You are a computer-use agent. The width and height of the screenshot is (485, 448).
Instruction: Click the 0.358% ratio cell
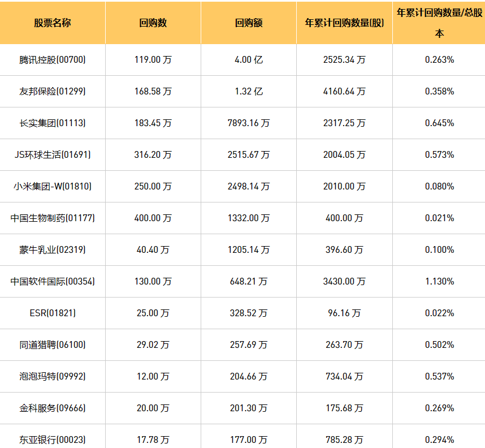(439, 91)
